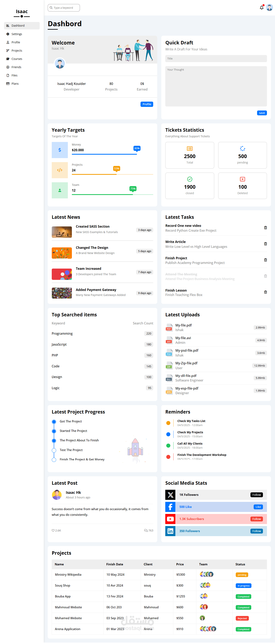Click the search keyword field
Screen dimensions: 275x644
(x=64, y=8)
